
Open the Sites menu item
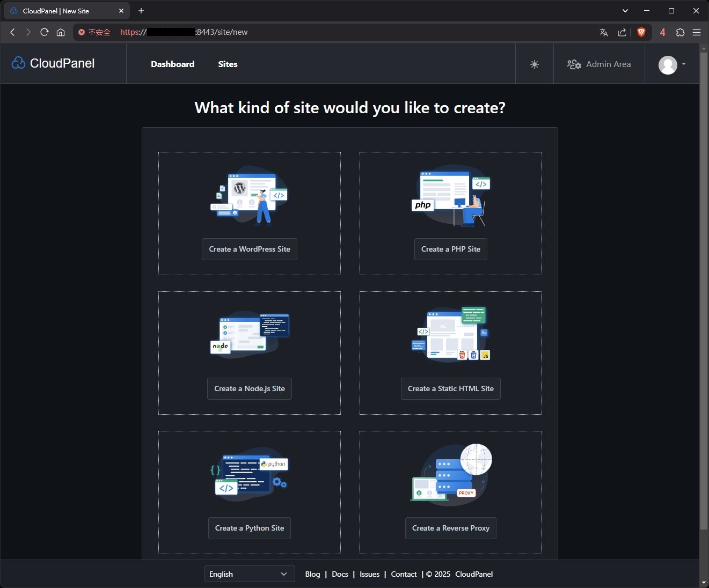click(228, 64)
